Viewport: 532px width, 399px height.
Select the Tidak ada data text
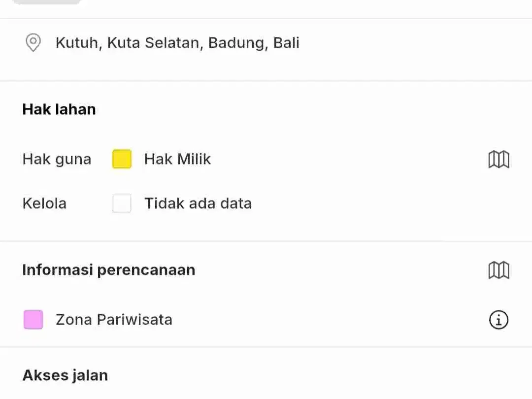point(198,203)
